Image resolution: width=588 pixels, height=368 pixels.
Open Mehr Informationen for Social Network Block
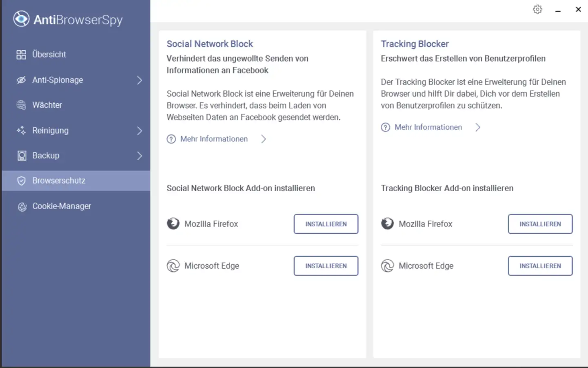(214, 139)
